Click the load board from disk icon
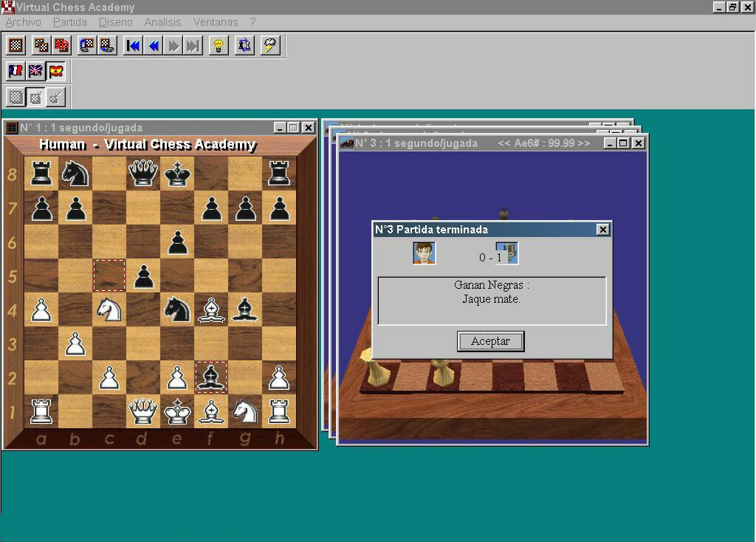756x542 pixels. pyautogui.click(x=87, y=46)
